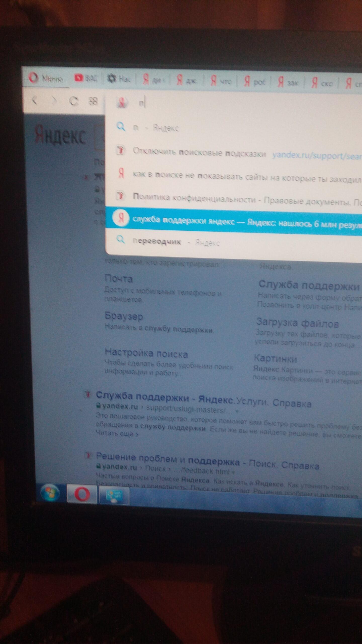The image size is (362, 644).
Task: Open the "Загрузка файлов" link
Action: tap(297, 323)
